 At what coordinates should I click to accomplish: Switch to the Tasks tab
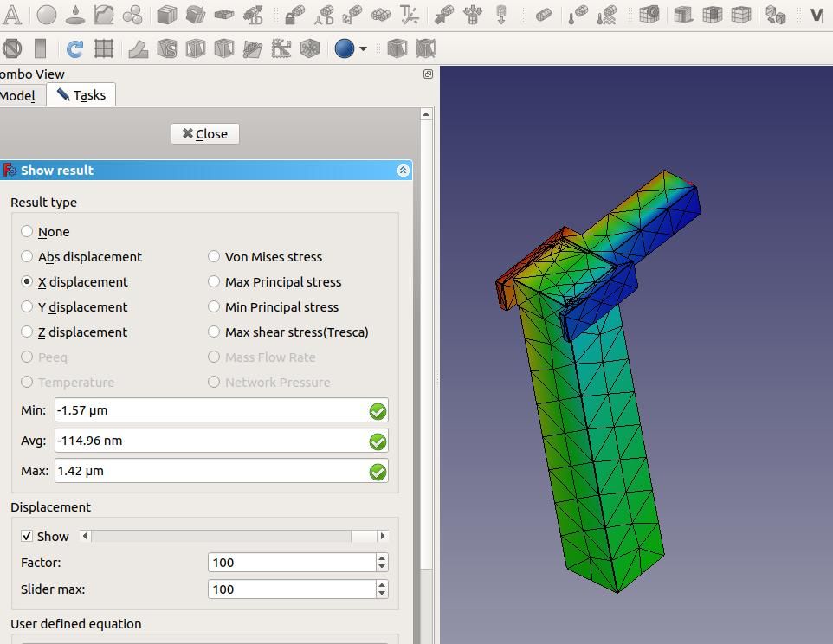(81, 95)
